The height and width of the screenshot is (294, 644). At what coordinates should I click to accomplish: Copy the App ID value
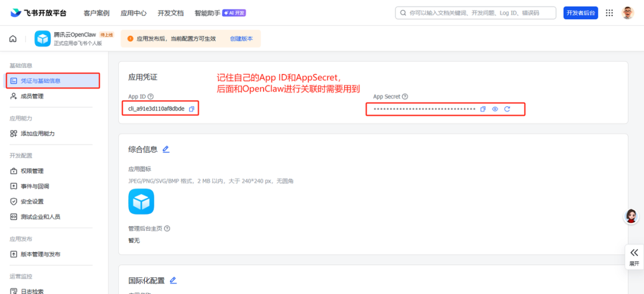[191, 109]
